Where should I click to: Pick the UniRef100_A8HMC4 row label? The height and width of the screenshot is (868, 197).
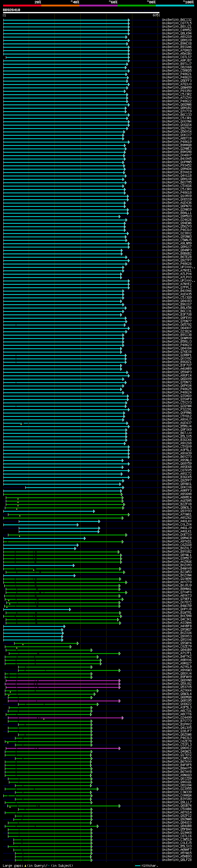click(x=177, y=497)
